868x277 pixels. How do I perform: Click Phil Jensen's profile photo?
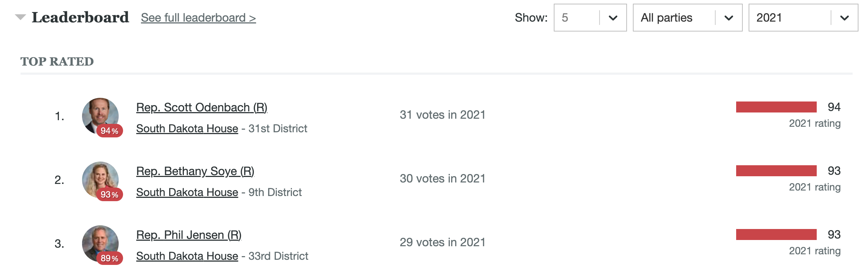(x=100, y=243)
